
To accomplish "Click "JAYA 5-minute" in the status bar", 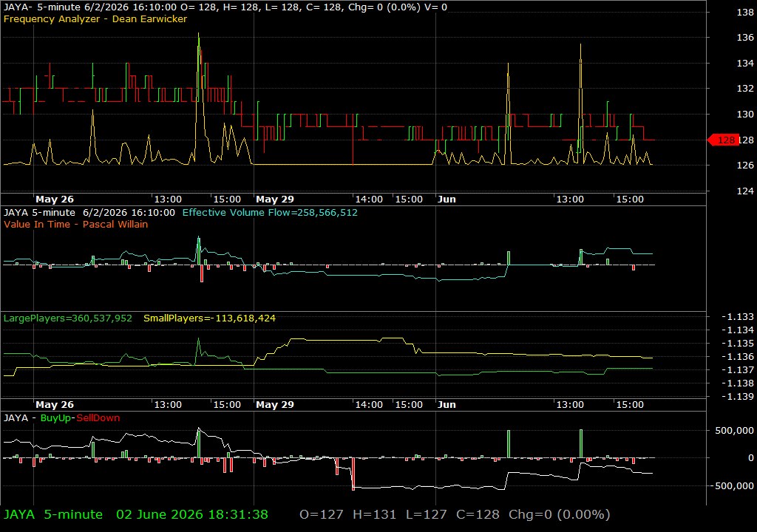I will tap(53, 514).
